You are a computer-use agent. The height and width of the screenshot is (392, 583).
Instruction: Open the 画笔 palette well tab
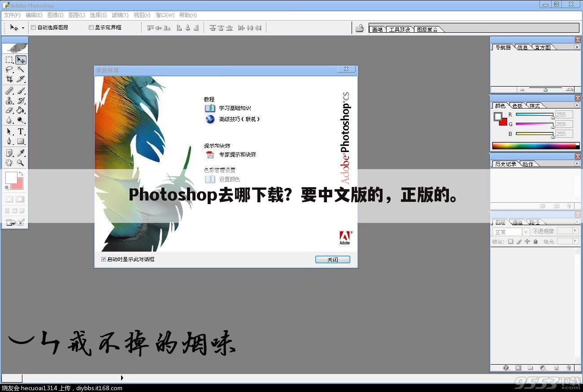378,30
